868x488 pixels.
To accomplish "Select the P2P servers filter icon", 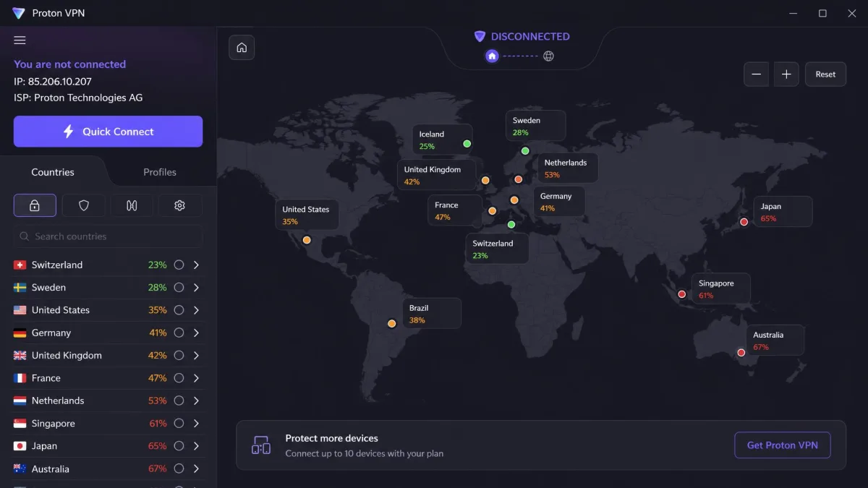I will point(132,205).
